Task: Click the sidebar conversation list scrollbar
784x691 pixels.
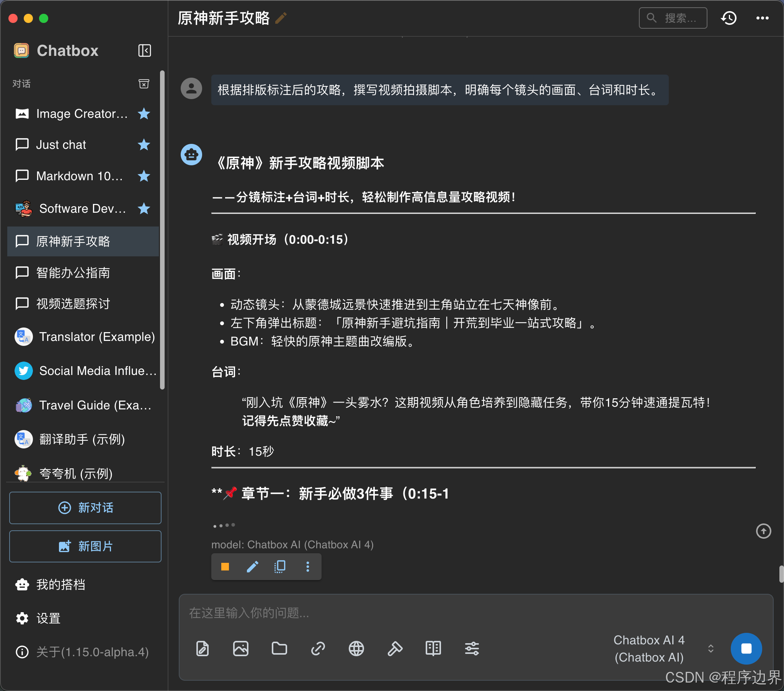Action: [162, 230]
